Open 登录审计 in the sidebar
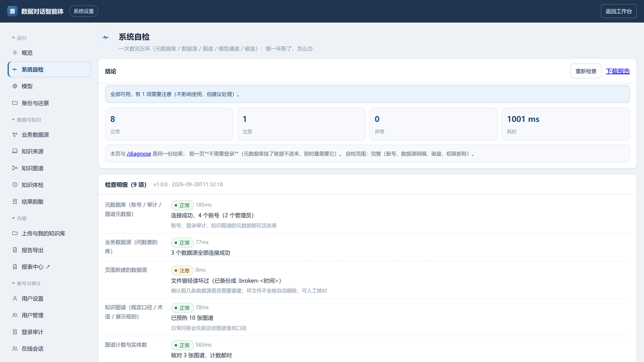The width and height of the screenshot is (644, 362). tap(49, 332)
